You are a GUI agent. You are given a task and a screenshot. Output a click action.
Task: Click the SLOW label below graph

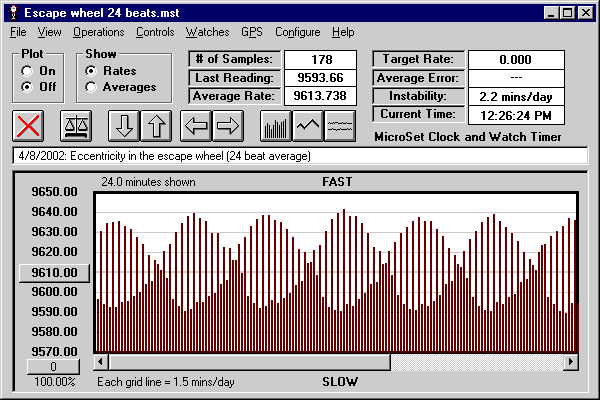pyautogui.click(x=340, y=382)
